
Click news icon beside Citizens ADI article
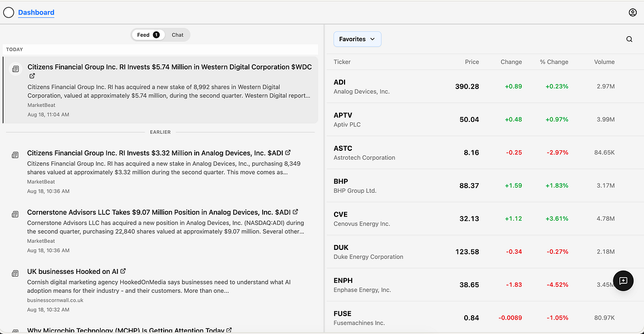[x=15, y=155]
